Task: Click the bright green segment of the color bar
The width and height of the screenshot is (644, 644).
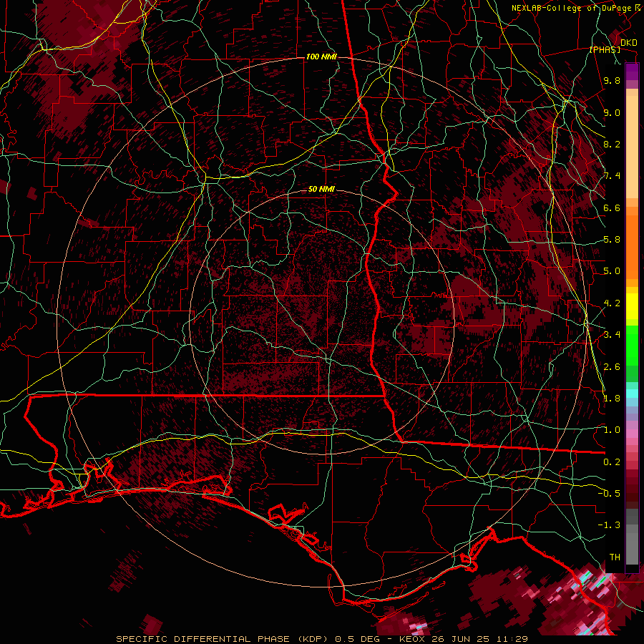Action: tap(632, 345)
